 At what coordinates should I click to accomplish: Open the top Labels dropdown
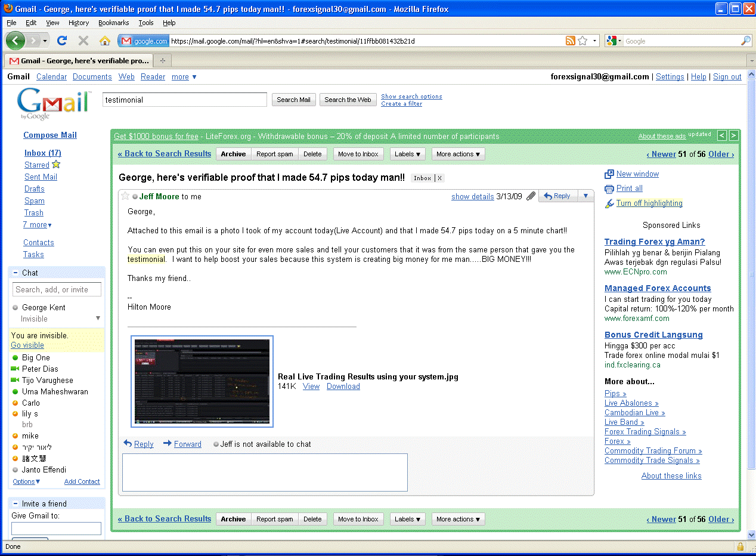tap(408, 154)
